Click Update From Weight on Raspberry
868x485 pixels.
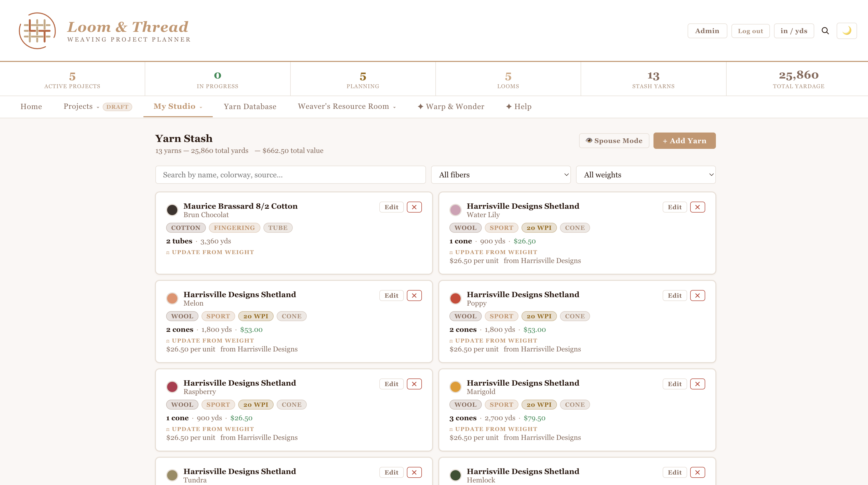(x=210, y=429)
